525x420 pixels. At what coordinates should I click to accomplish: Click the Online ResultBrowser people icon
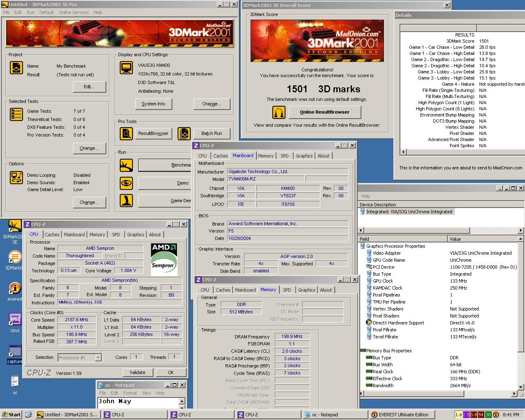tap(279, 112)
